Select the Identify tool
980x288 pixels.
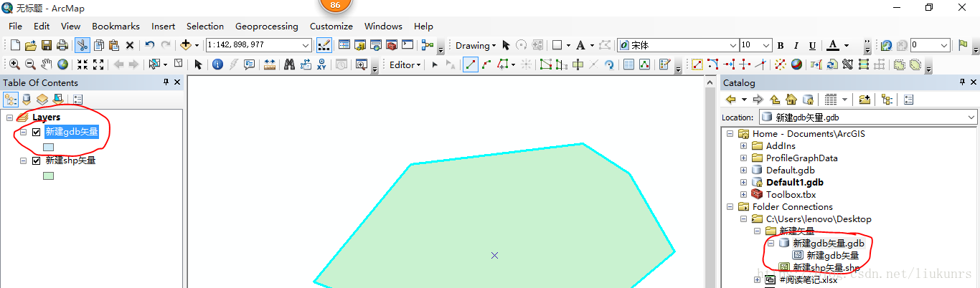click(217, 64)
